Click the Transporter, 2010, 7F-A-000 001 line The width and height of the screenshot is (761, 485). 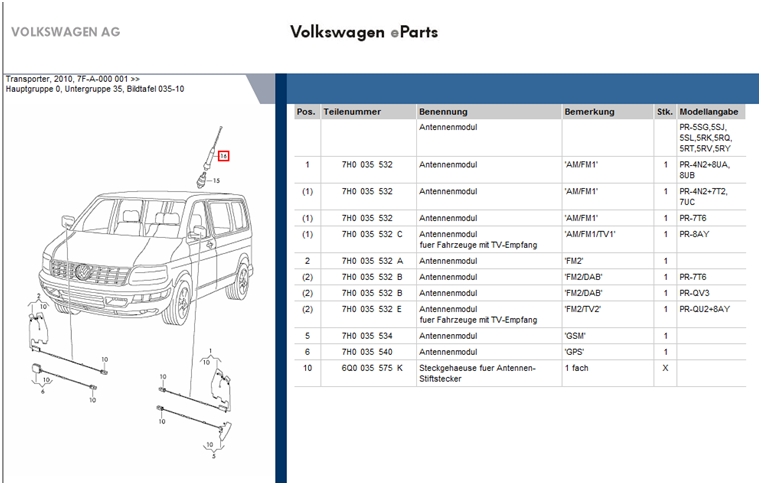coord(73,79)
